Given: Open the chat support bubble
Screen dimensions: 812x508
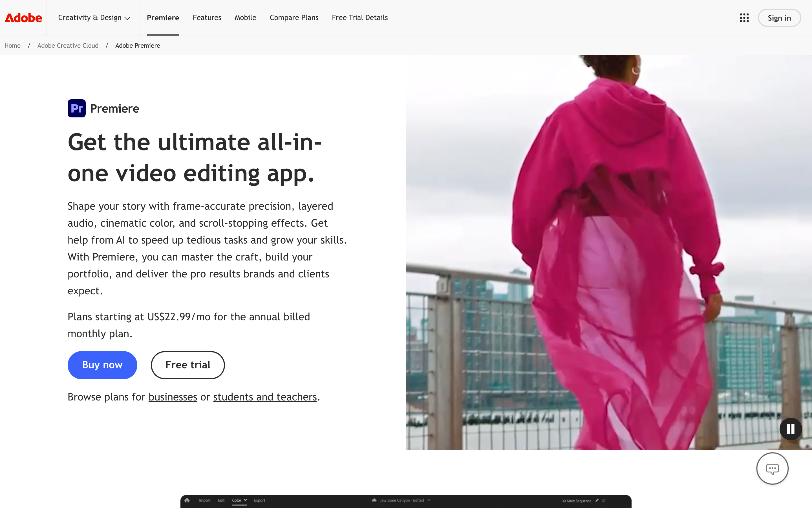Looking at the screenshot, I should coord(772,468).
